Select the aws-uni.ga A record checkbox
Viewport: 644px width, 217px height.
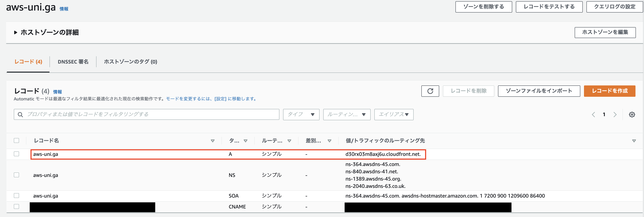[16, 154]
